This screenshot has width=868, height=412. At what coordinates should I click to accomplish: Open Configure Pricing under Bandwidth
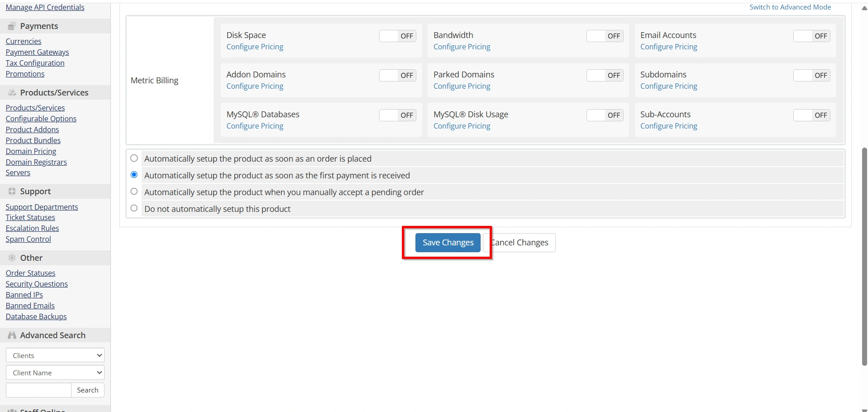click(462, 47)
